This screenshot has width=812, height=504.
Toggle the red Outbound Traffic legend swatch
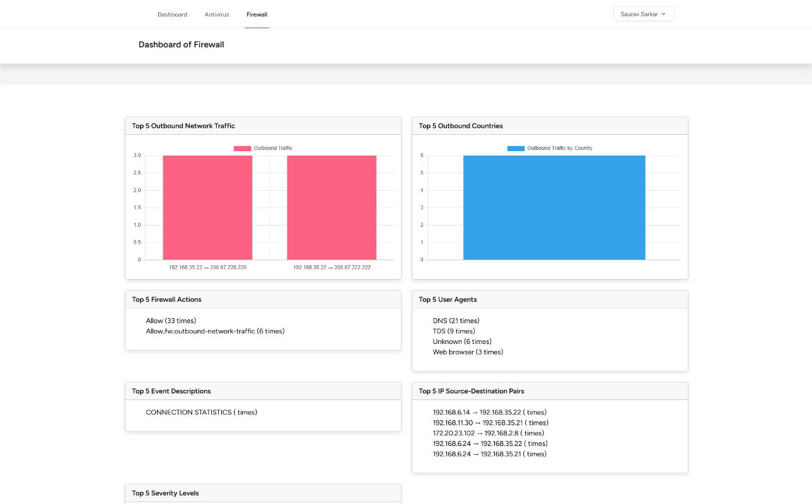[x=242, y=149]
